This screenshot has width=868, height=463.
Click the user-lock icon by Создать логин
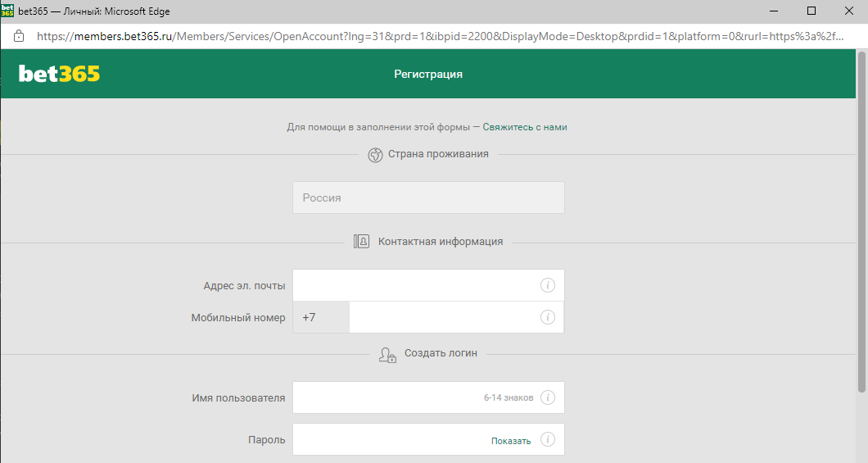[387, 355]
